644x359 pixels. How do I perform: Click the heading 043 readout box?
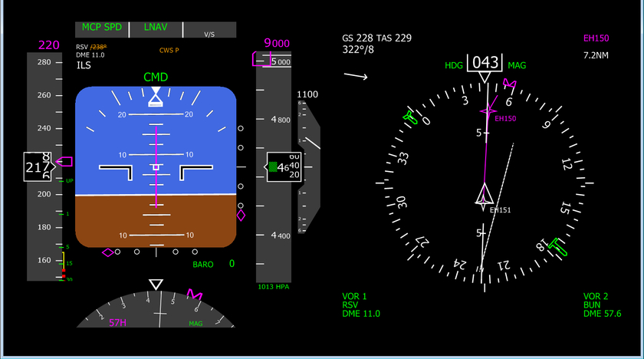click(x=484, y=63)
